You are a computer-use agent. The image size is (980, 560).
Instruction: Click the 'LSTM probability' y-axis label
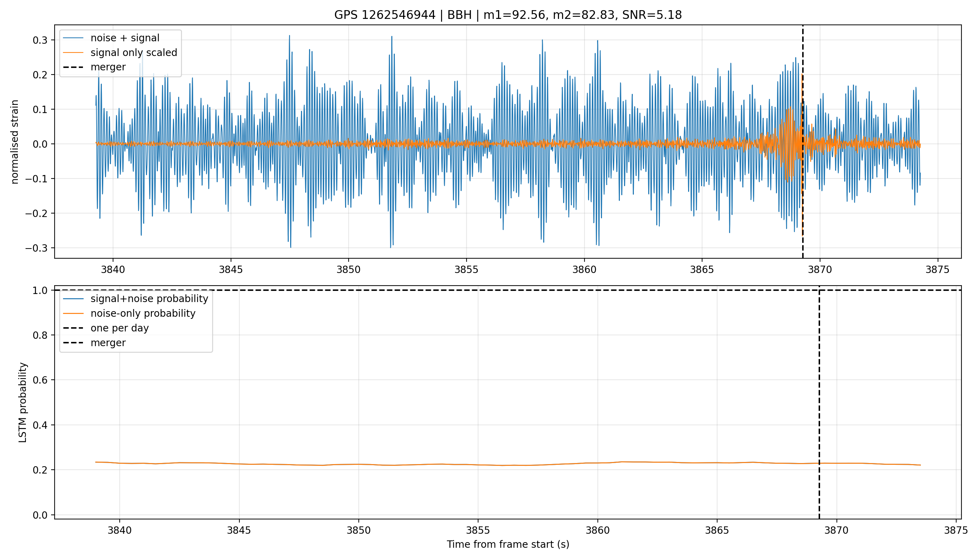[x=23, y=402]
